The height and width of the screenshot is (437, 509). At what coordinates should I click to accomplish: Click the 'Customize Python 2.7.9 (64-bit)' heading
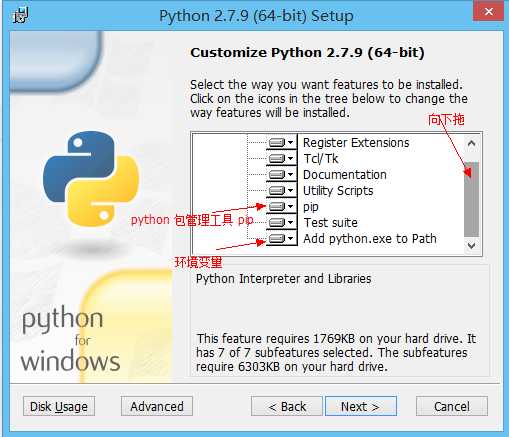[307, 53]
